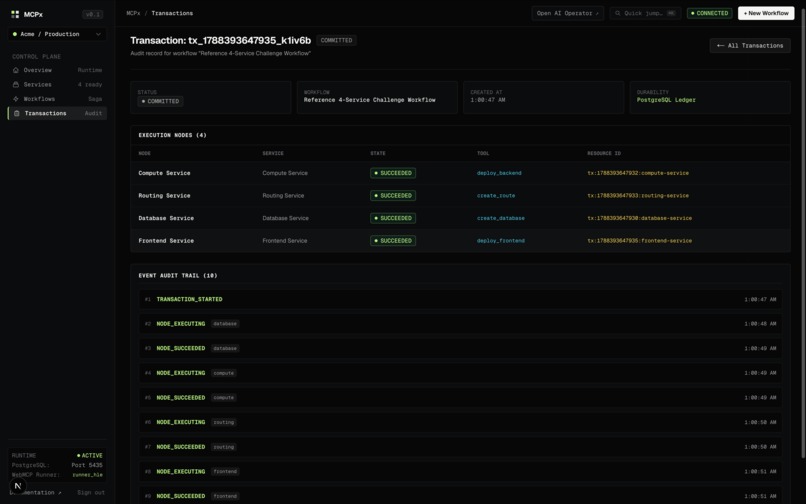This screenshot has height=504, width=806.
Task: Click the TRANSACTION_STARTED event
Action: pyautogui.click(x=460, y=299)
